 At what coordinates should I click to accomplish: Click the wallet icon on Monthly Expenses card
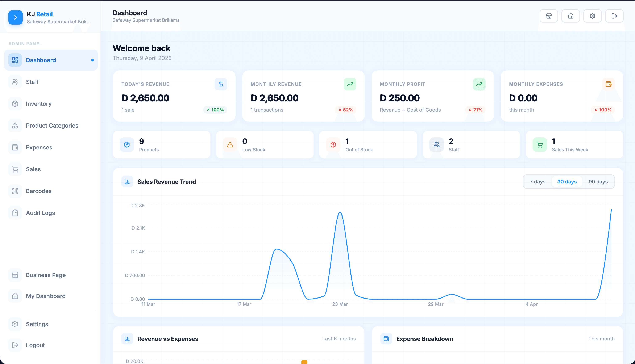click(x=608, y=84)
